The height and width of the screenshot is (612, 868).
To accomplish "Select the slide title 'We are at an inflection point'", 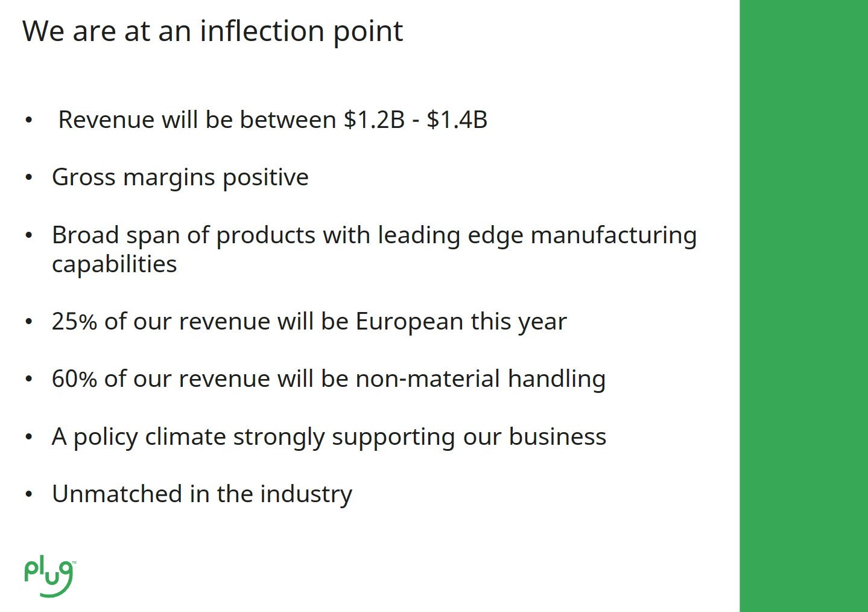I will 212,31.
